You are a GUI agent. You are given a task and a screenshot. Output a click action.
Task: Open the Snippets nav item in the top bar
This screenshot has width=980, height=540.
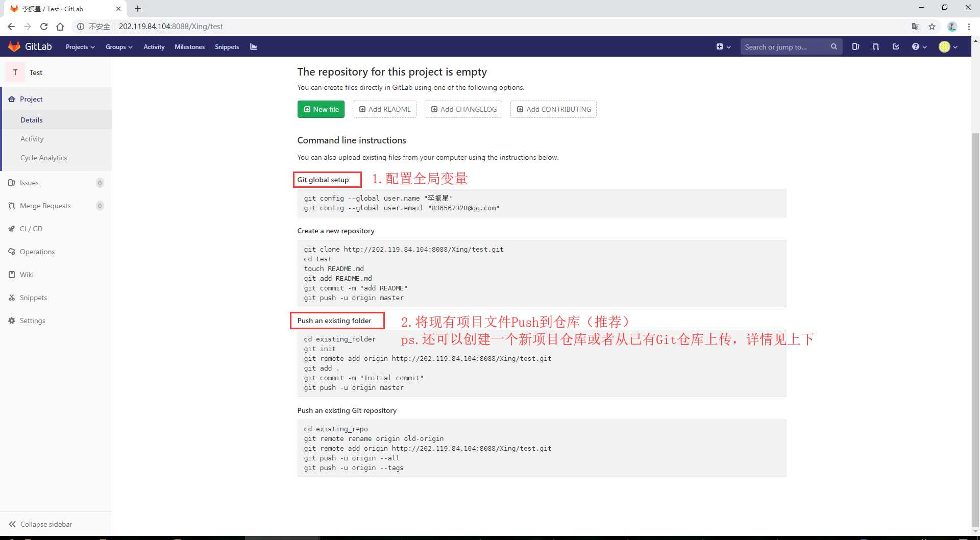pos(227,46)
